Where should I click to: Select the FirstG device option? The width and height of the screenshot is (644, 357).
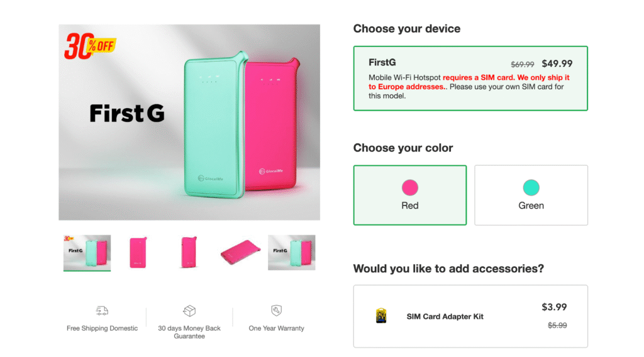tap(470, 79)
